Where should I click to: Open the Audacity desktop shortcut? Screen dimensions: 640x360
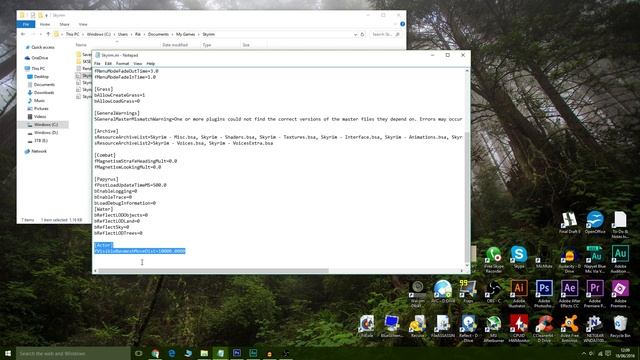(x=569, y=259)
